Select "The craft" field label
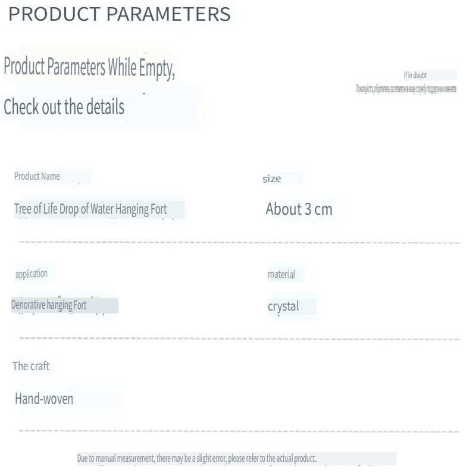The width and height of the screenshot is (476, 476). point(30,366)
